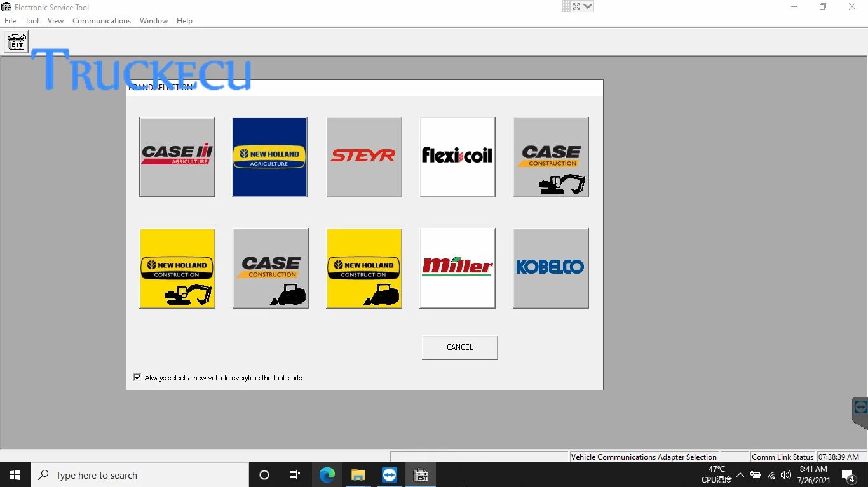Screen dimensions: 868x487
Task: Click the battery tray icon
Action: click(756, 475)
